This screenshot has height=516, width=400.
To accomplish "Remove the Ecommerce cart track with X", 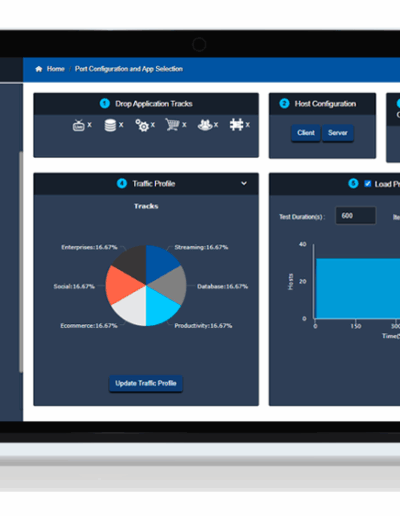I will point(184,125).
